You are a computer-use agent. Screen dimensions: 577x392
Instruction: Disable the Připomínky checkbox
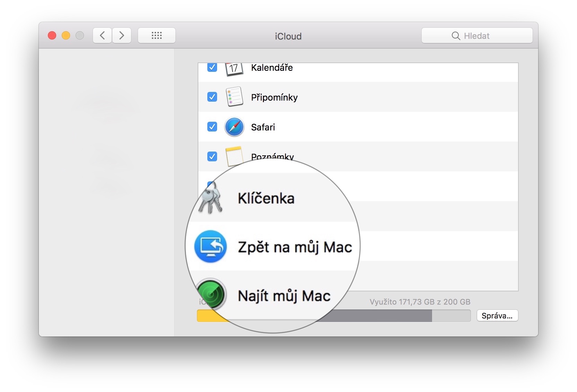[212, 97]
